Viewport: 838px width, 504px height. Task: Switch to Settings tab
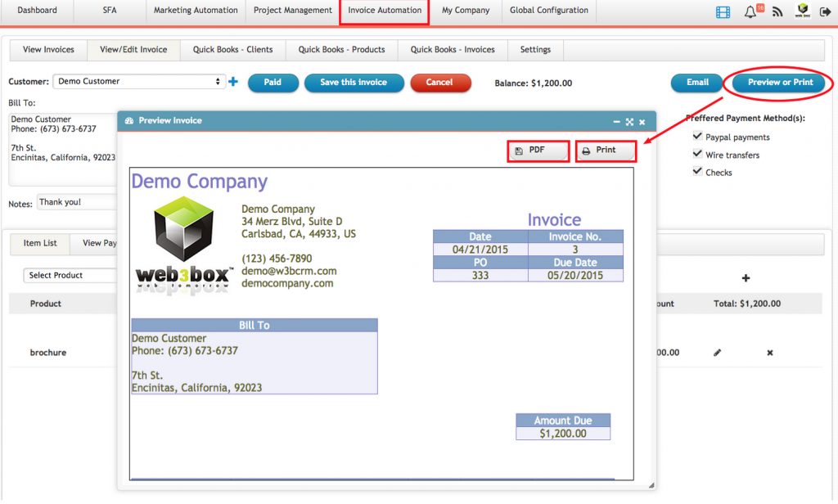pyautogui.click(x=535, y=50)
